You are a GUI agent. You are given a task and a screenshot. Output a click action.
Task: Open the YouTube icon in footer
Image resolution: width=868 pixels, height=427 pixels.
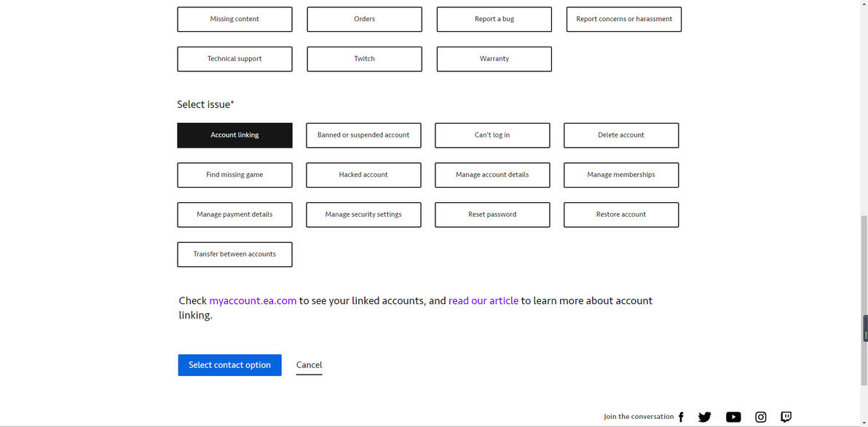(733, 417)
